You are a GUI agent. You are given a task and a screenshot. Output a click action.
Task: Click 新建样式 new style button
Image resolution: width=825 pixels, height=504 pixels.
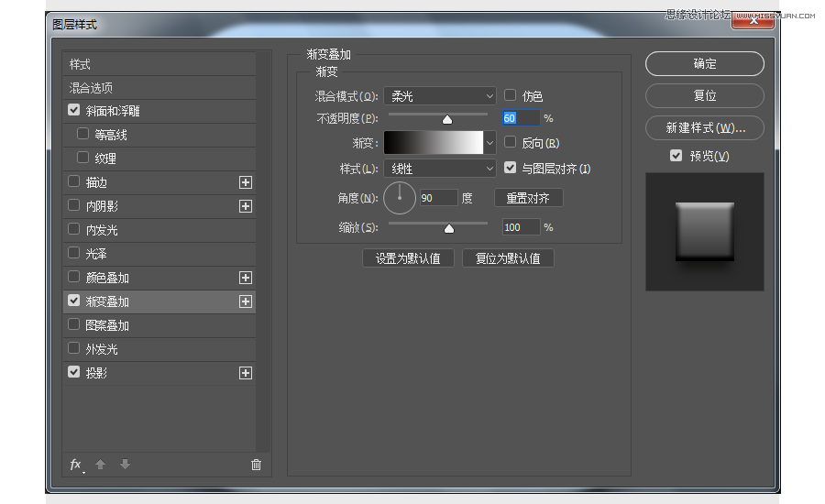pos(705,128)
